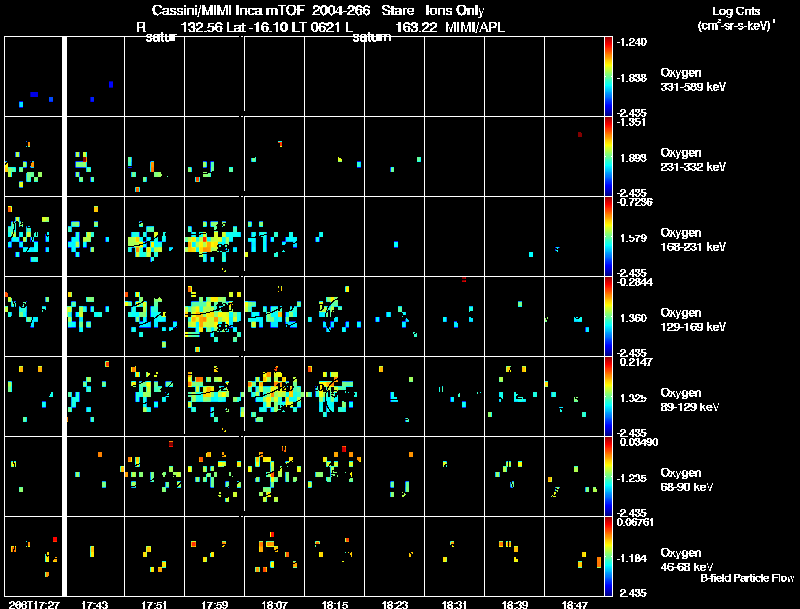
Task: Click the 1.579 color scale value
Action: coord(633,238)
